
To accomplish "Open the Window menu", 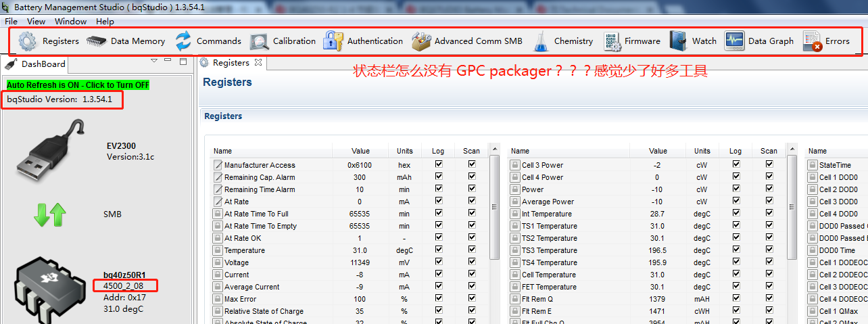I will 70,21.
